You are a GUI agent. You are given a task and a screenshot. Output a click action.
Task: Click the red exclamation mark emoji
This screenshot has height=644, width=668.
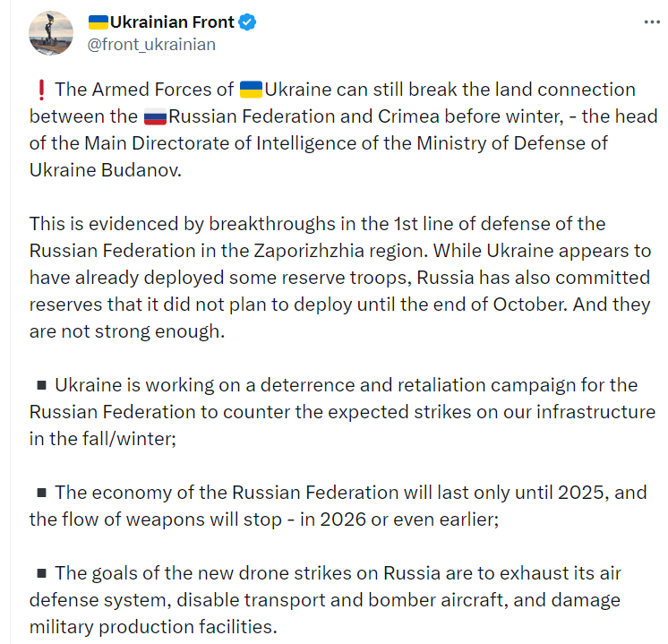coord(39,90)
